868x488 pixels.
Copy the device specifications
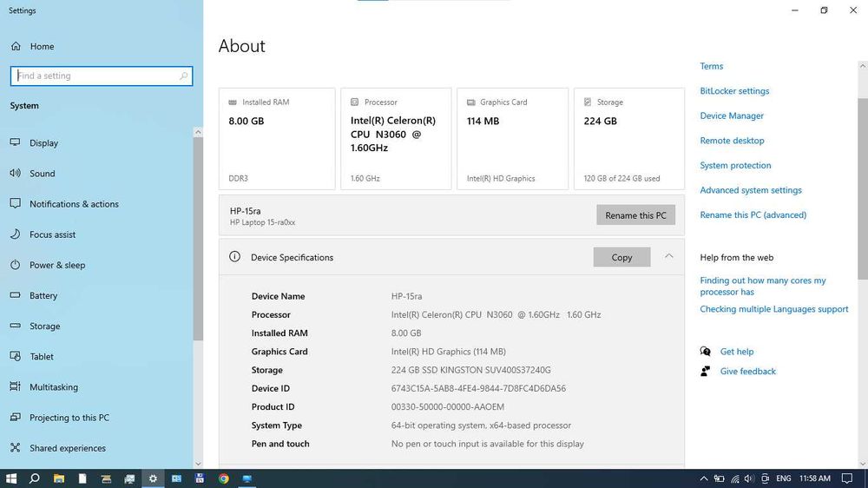click(621, 257)
